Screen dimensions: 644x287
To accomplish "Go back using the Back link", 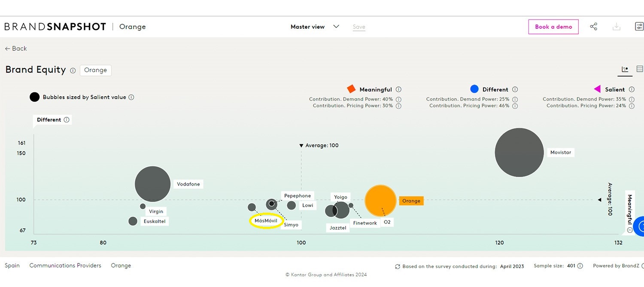I will [15, 49].
